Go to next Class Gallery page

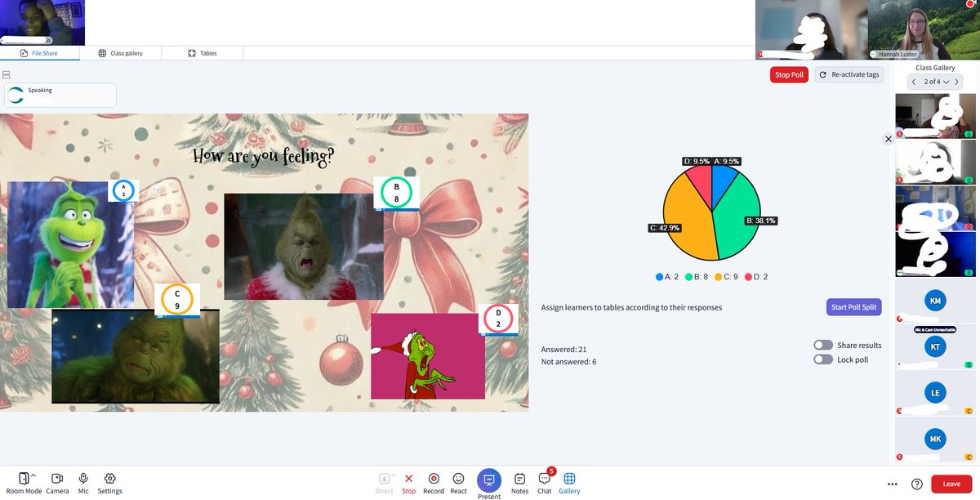click(956, 82)
